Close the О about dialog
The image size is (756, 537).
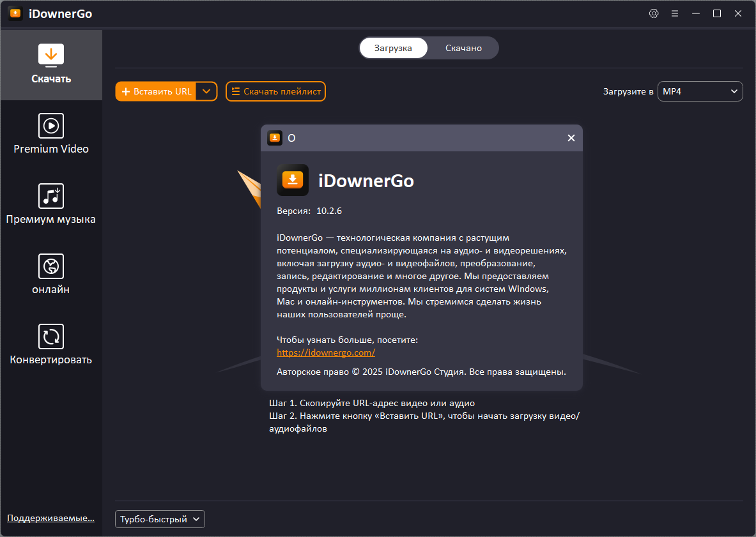click(571, 138)
